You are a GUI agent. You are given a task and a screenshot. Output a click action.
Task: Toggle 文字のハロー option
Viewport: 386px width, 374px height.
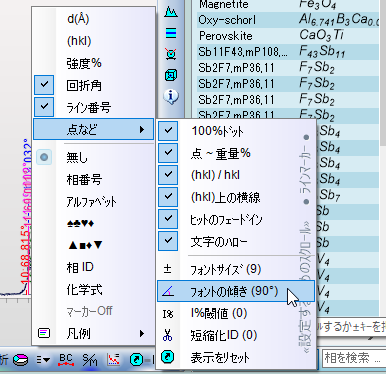[236, 241]
